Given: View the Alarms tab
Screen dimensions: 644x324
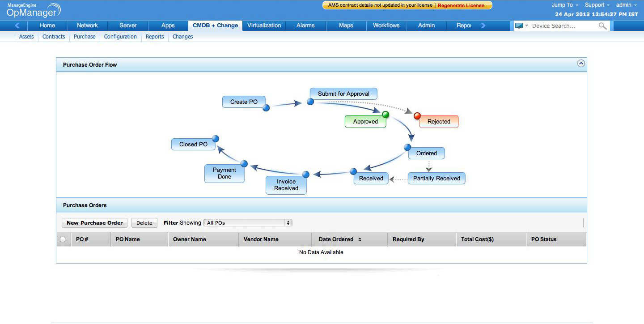Looking at the screenshot, I should tap(305, 26).
